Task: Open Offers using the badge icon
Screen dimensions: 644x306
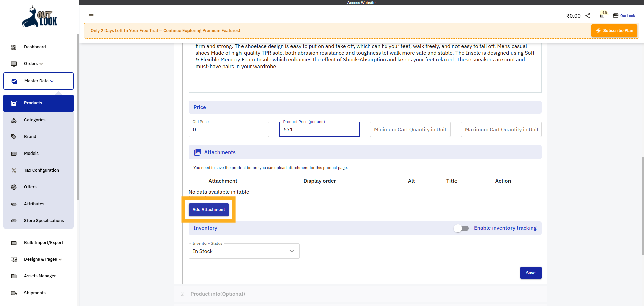Action: (14, 187)
